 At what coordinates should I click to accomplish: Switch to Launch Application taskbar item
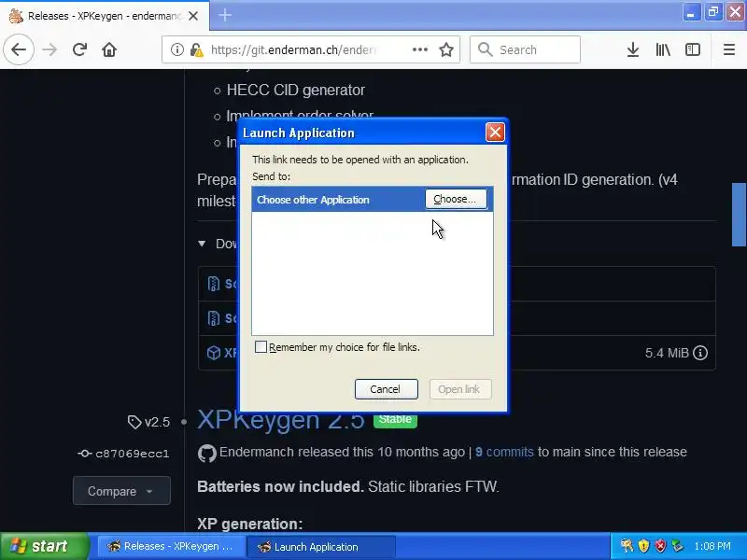tap(320, 546)
